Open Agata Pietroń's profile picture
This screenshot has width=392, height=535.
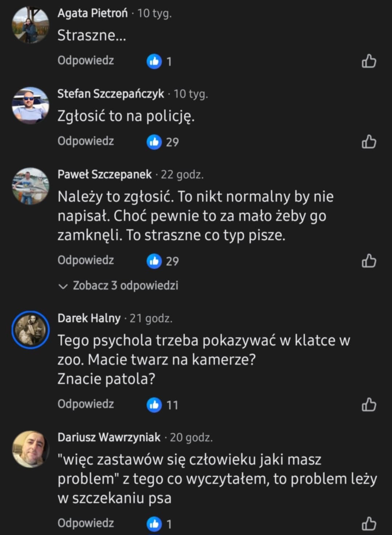pyautogui.click(x=30, y=25)
